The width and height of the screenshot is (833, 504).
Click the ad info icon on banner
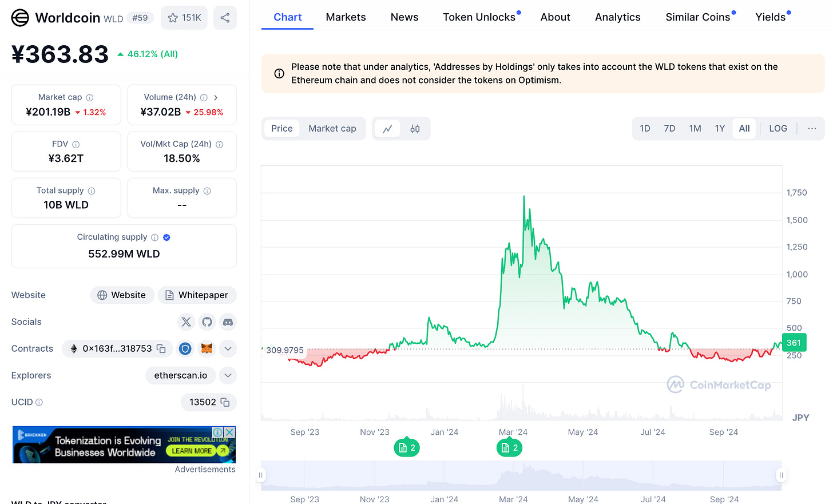point(218,432)
